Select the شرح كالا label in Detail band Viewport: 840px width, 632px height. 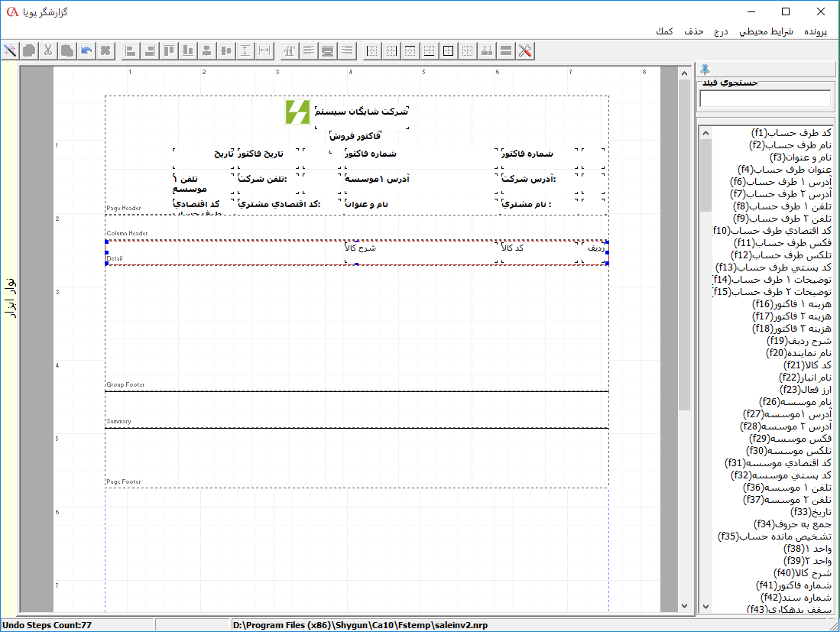pos(361,248)
